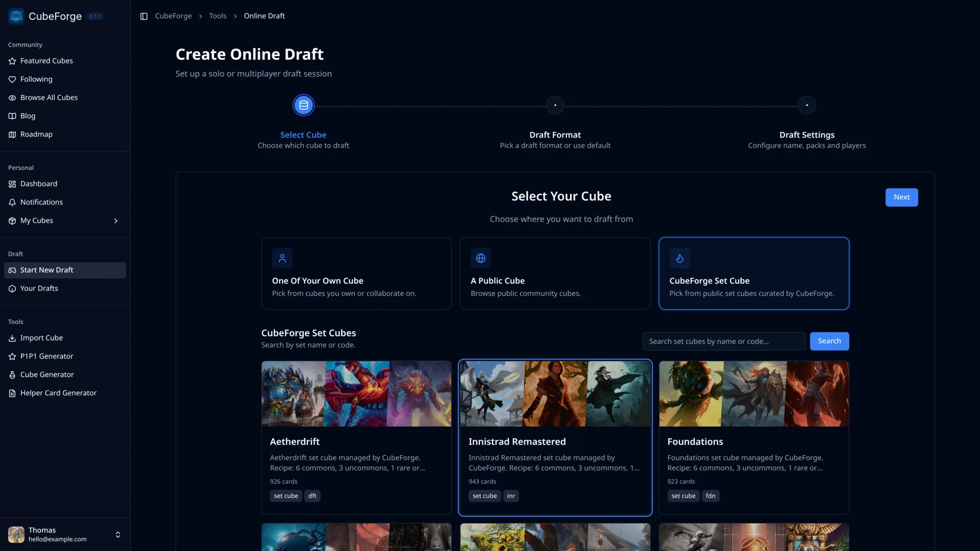Open the Import Cube tool

pos(65,338)
